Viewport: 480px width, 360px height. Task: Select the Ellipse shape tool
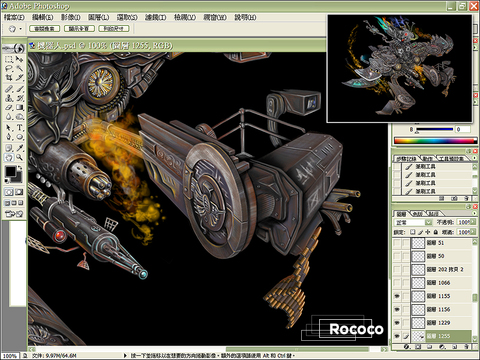pyautogui.click(x=19, y=137)
